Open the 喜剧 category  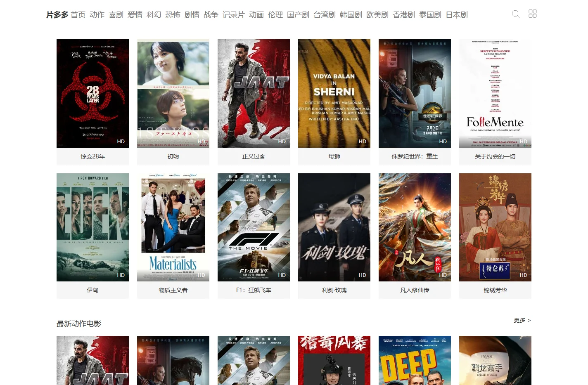116,15
